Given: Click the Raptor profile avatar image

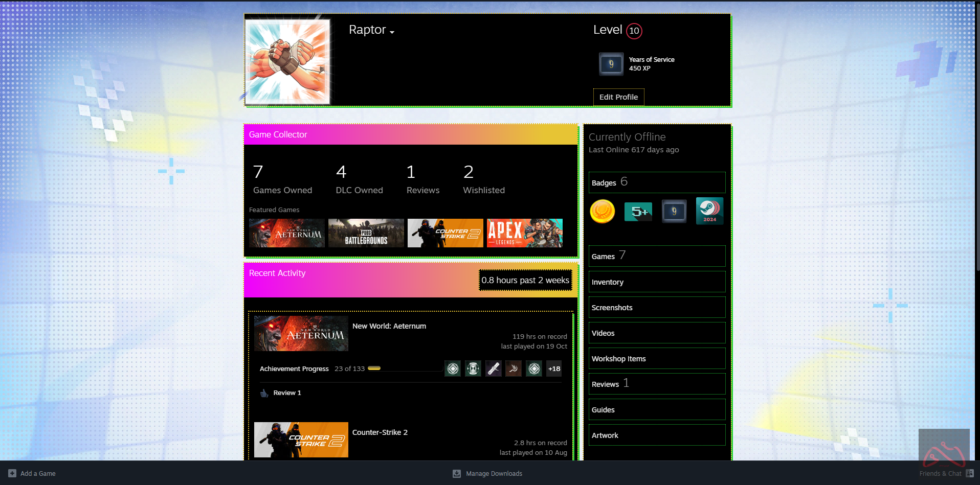Looking at the screenshot, I should [287, 62].
